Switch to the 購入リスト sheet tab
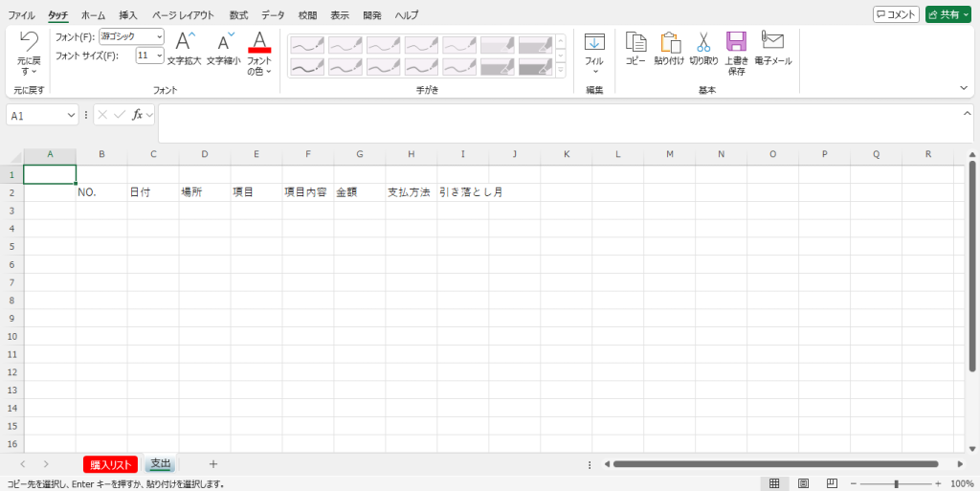The width and height of the screenshot is (980, 491). pos(110,464)
